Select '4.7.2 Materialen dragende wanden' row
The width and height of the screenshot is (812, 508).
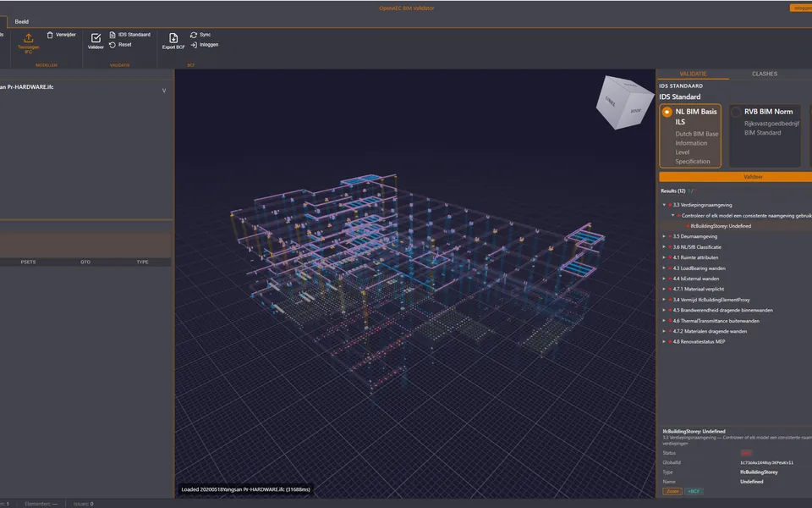pos(735,331)
